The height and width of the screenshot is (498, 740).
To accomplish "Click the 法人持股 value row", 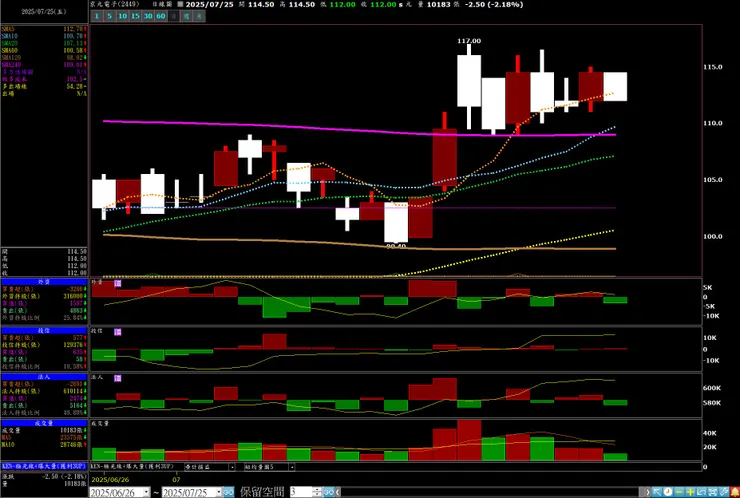I will [44, 391].
